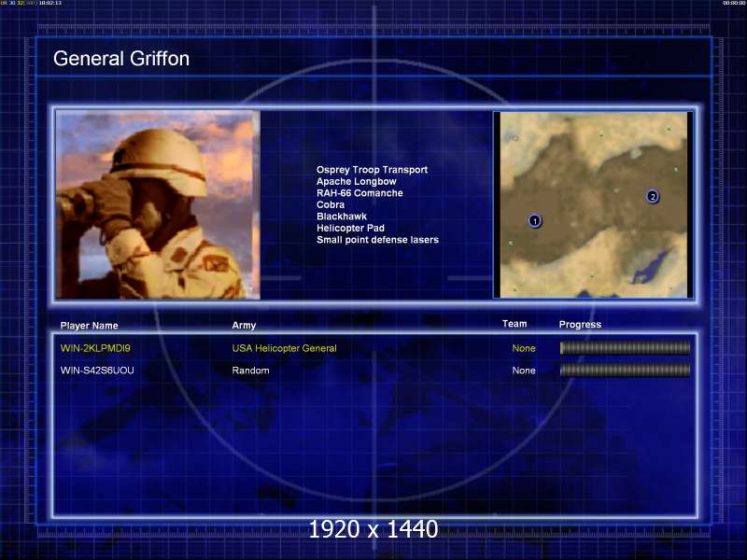Click the desert map preview

pos(593,204)
